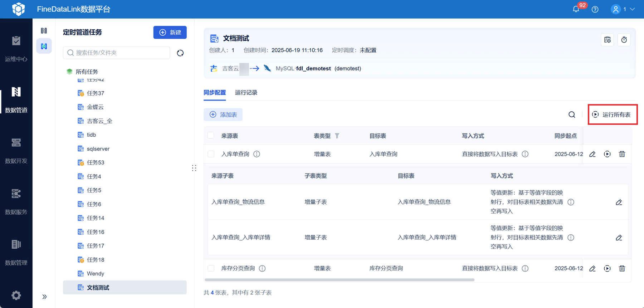This screenshot has width=644, height=308.
Task: Run the 入库单查询 table
Action: 607,154
